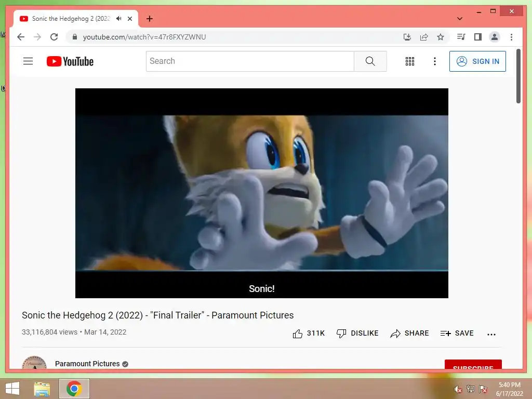This screenshot has width=532, height=399.
Task: Click the browser forward arrow
Action: point(37,37)
